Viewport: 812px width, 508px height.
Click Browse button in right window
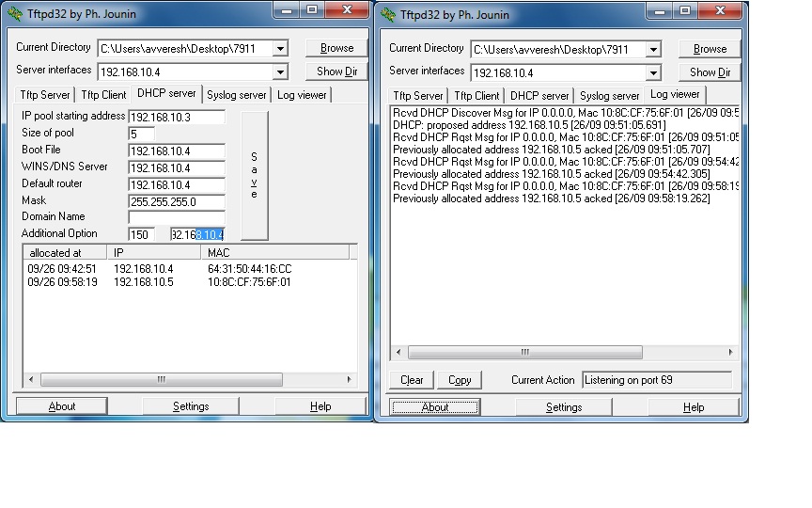click(710, 49)
